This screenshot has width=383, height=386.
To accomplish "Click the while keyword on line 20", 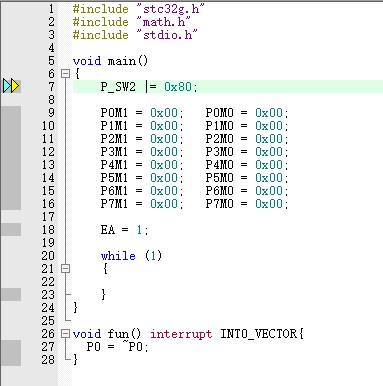I will [118, 256].
